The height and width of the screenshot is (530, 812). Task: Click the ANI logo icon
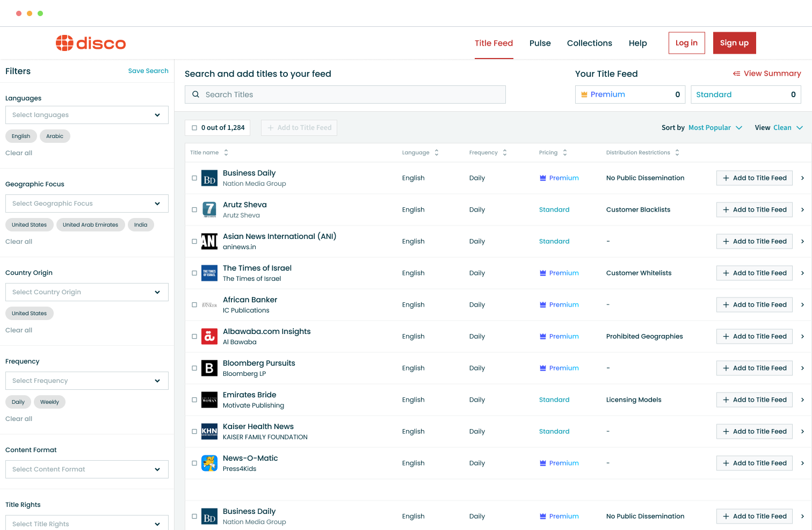tap(209, 242)
